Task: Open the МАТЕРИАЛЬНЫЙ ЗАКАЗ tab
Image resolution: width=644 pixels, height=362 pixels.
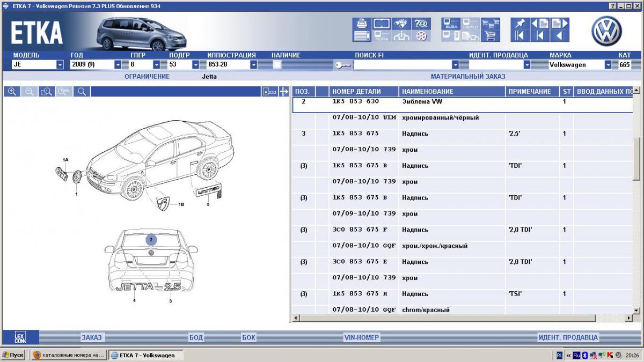Action: [468, 76]
